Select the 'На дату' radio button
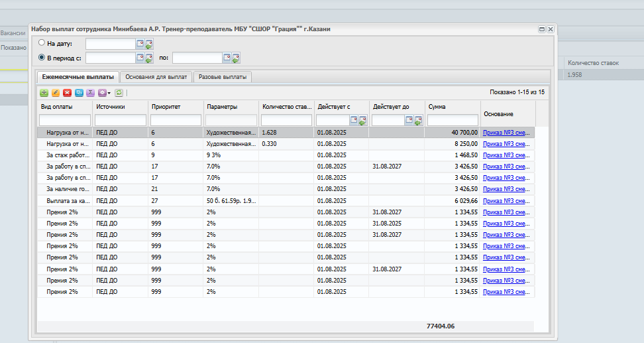Viewport: 644px width, 343px height. [42, 42]
